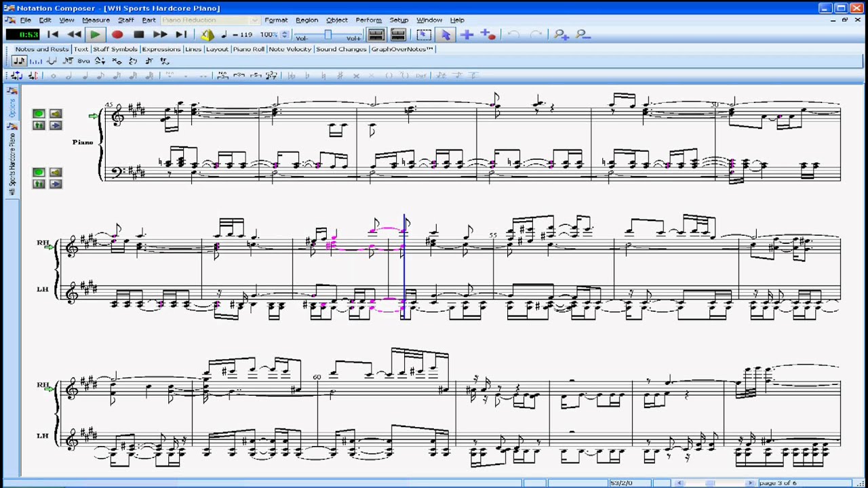868x488 pixels.
Task: Select the Expressions palette tab
Action: click(x=161, y=49)
